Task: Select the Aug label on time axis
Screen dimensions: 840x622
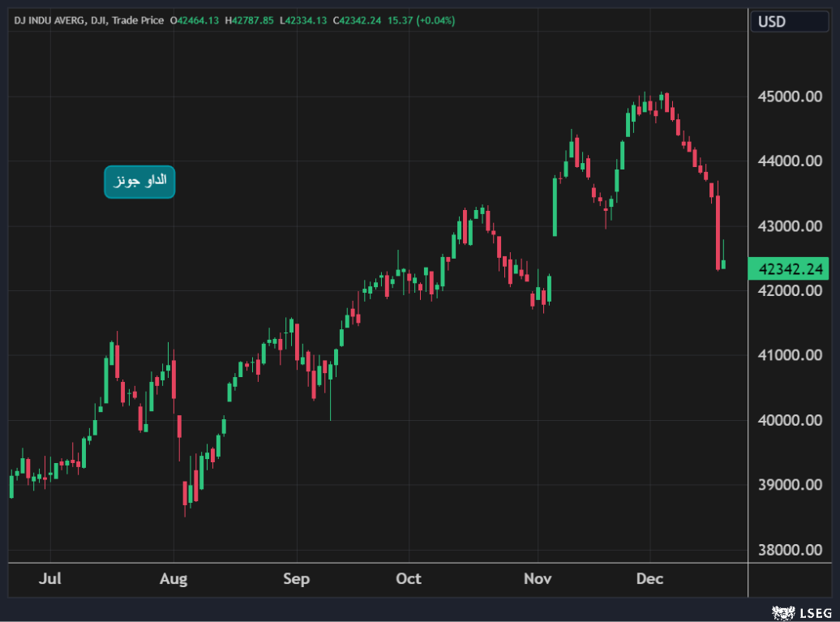Action: click(174, 579)
